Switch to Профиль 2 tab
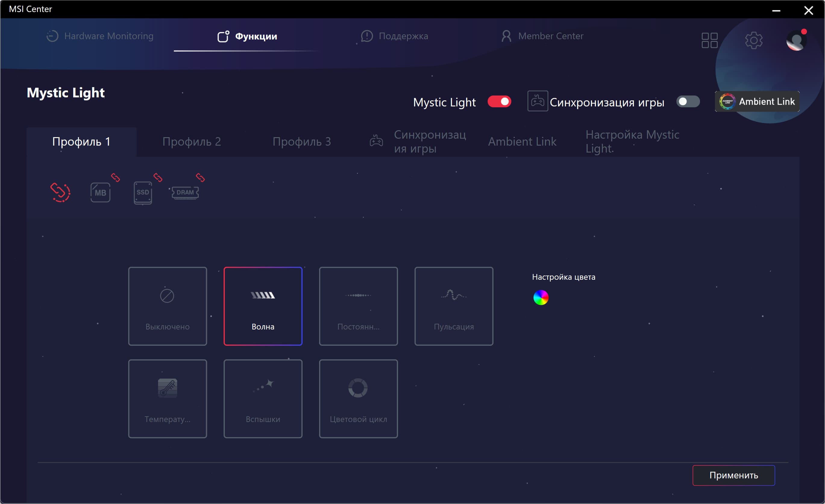This screenshot has height=504, width=825. (x=192, y=142)
